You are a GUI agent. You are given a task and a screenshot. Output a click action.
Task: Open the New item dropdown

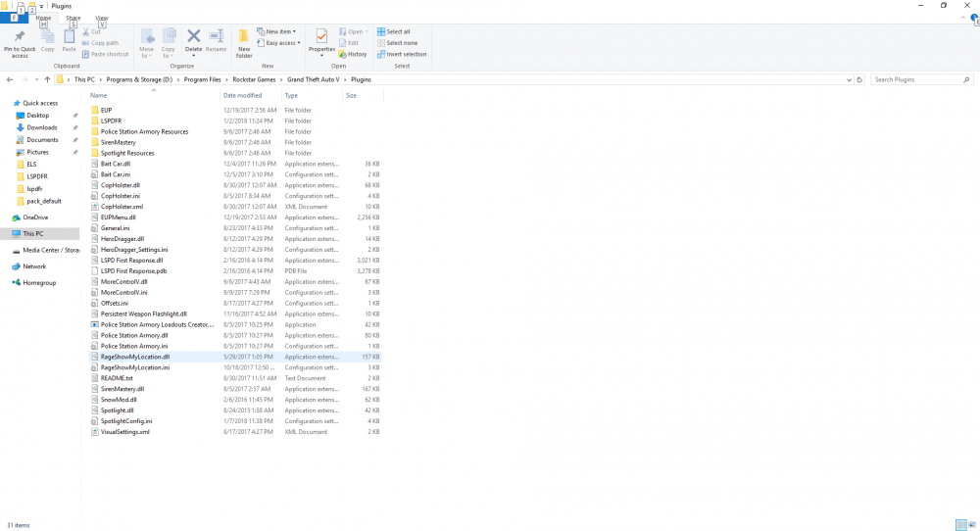pyautogui.click(x=276, y=32)
